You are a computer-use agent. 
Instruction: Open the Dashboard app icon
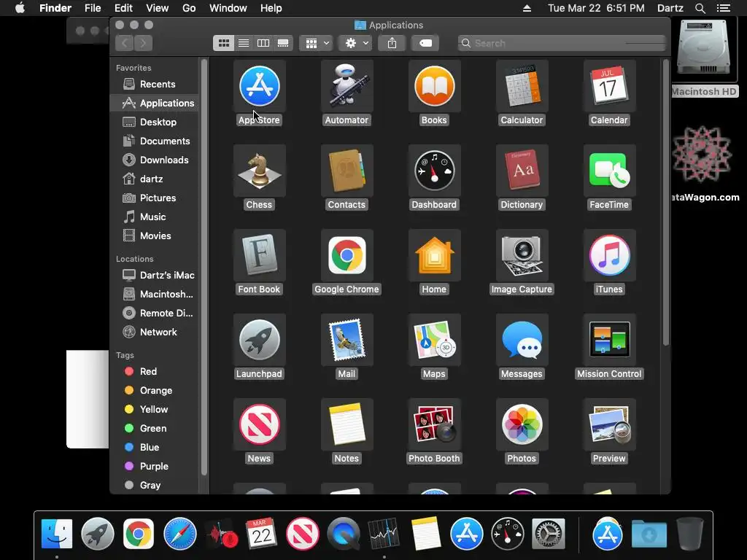[434, 171]
